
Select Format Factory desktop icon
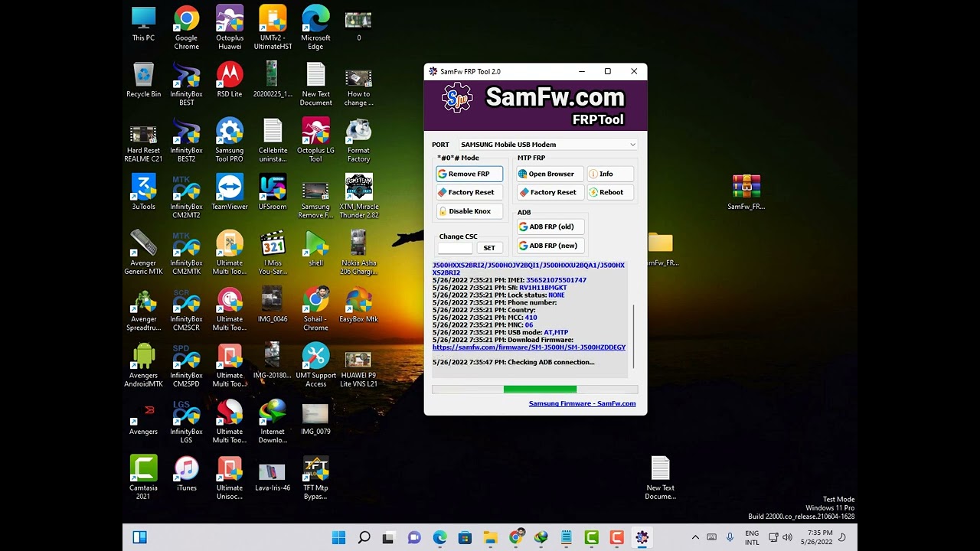click(358, 141)
